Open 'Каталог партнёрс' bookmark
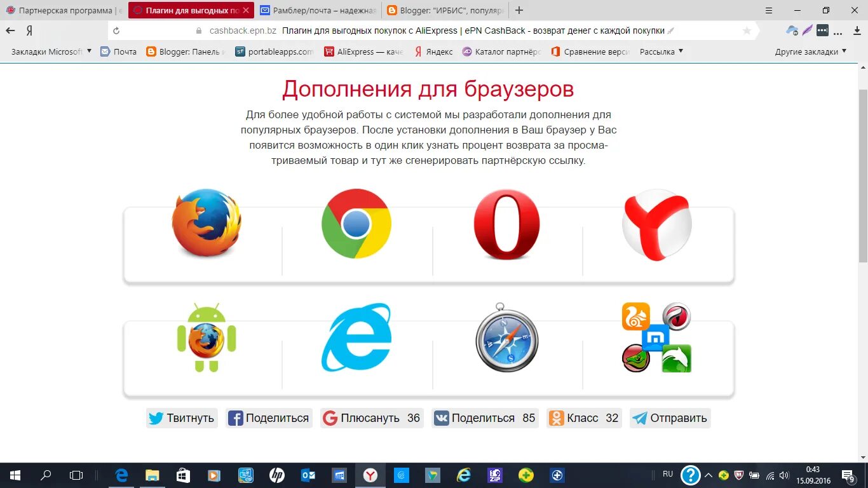This screenshot has width=868, height=488. tap(502, 51)
